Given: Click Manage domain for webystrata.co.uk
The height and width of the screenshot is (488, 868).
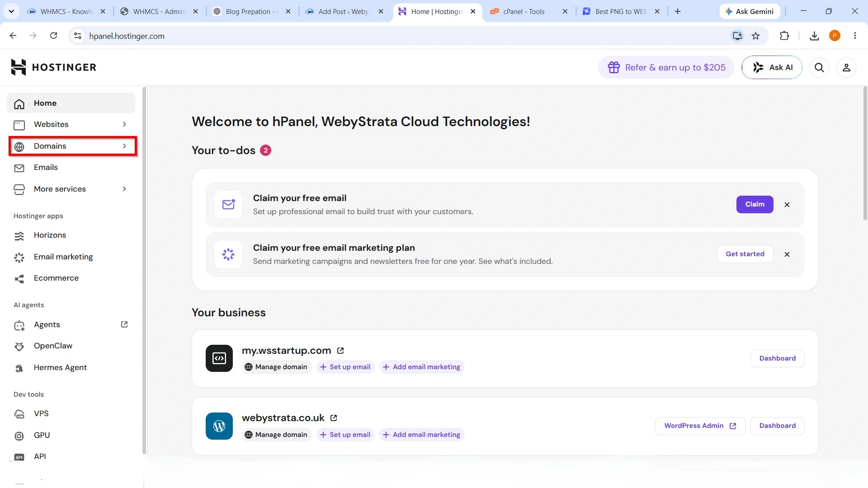Looking at the screenshot, I should 276,435.
